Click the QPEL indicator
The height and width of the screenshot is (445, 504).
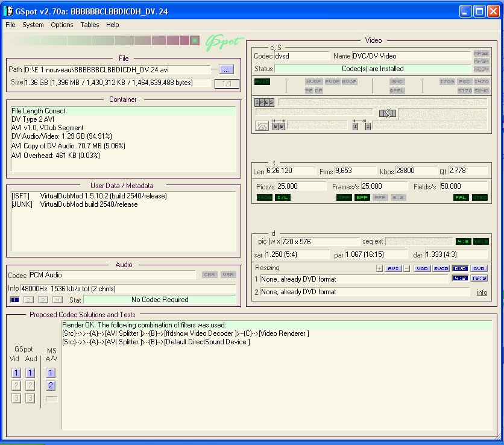pyautogui.click(x=397, y=90)
